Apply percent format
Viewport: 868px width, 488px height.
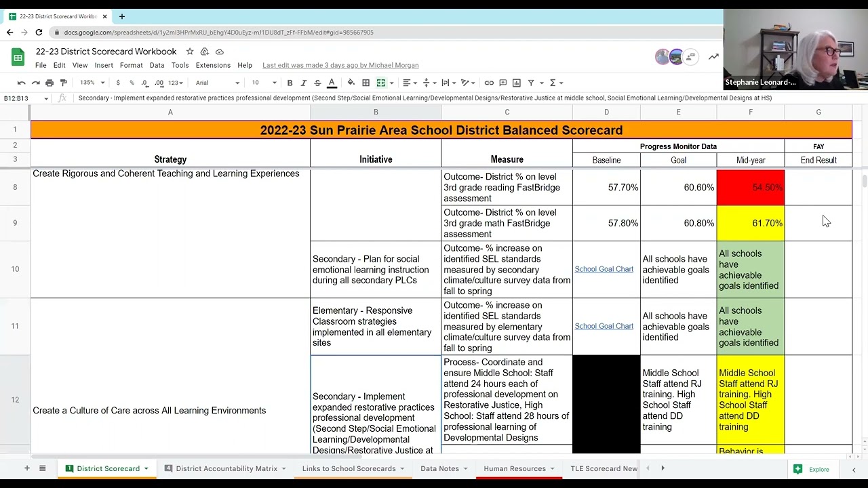(x=132, y=83)
